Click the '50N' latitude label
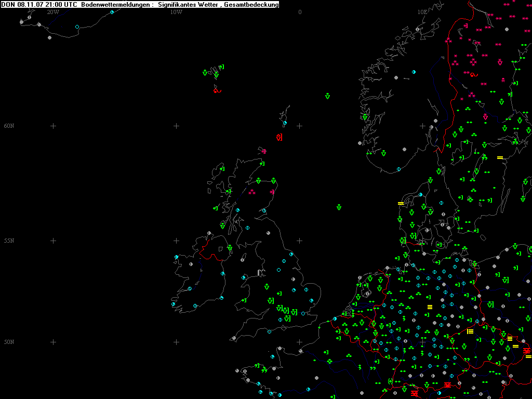 9,342
